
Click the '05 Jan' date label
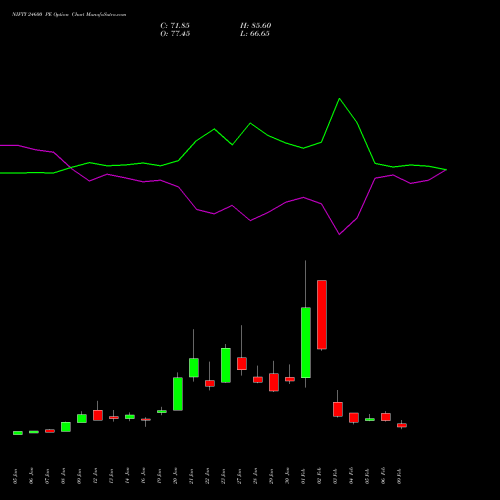click(15, 476)
